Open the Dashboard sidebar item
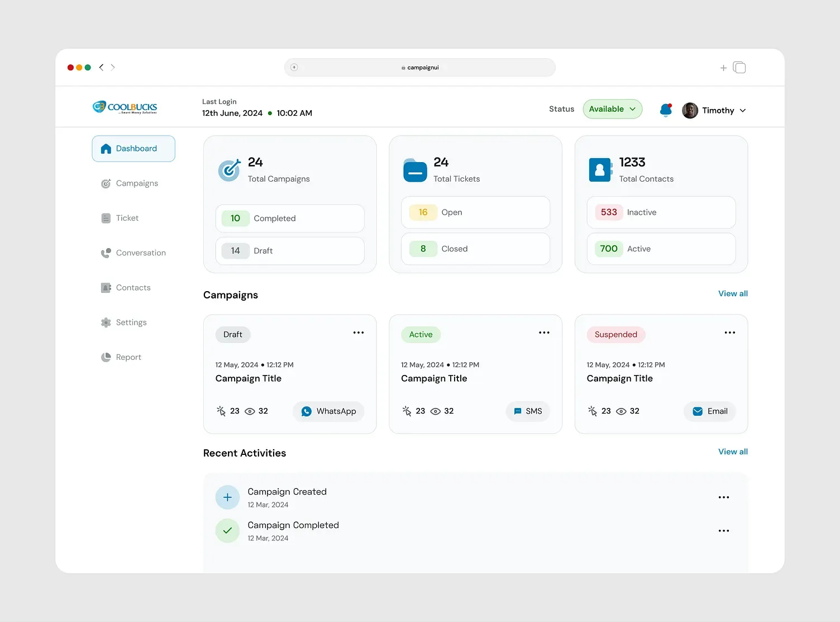Image resolution: width=840 pixels, height=622 pixels. 133,149
